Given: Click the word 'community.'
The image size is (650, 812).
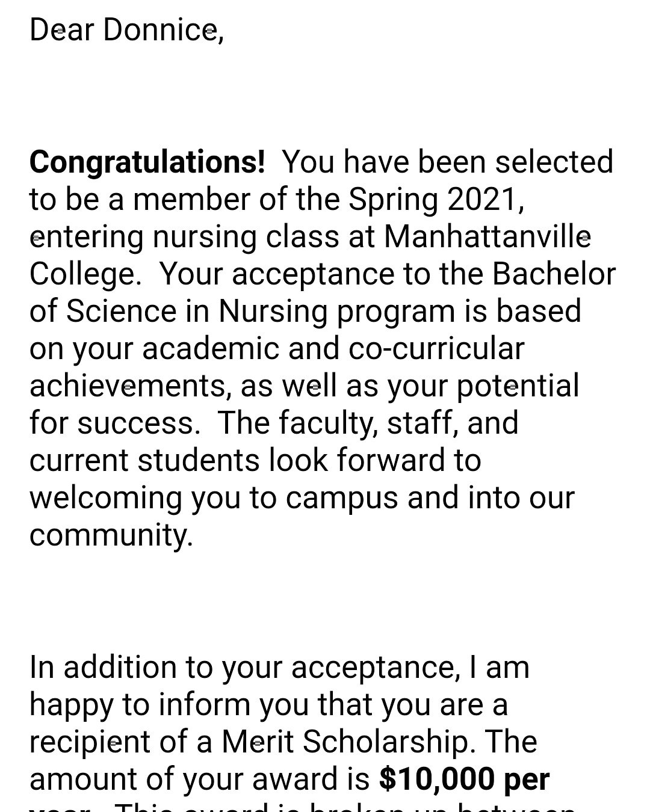Looking at the screenshot, I should [111, 535].
